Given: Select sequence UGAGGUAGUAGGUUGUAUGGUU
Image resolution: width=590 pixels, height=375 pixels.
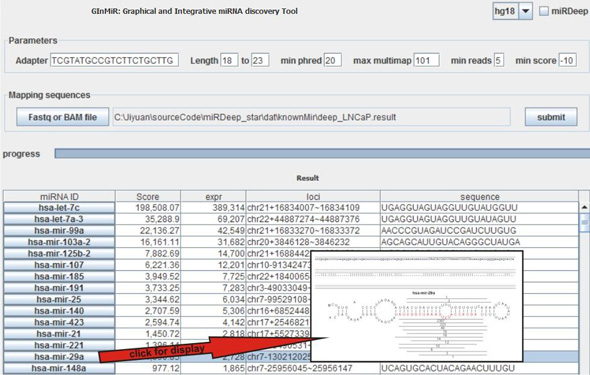Looking at the screenshot, I should (x=479, y=208).
